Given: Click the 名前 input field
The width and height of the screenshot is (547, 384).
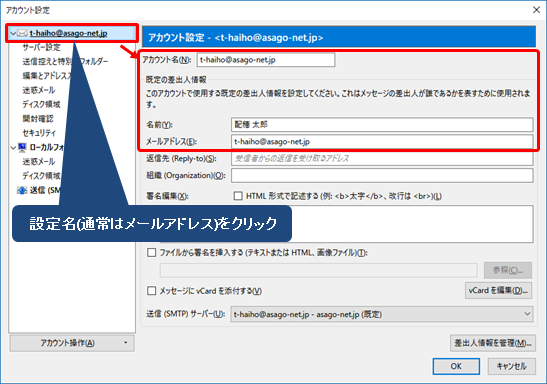Looking at the screenshot, I should point(382,125).
